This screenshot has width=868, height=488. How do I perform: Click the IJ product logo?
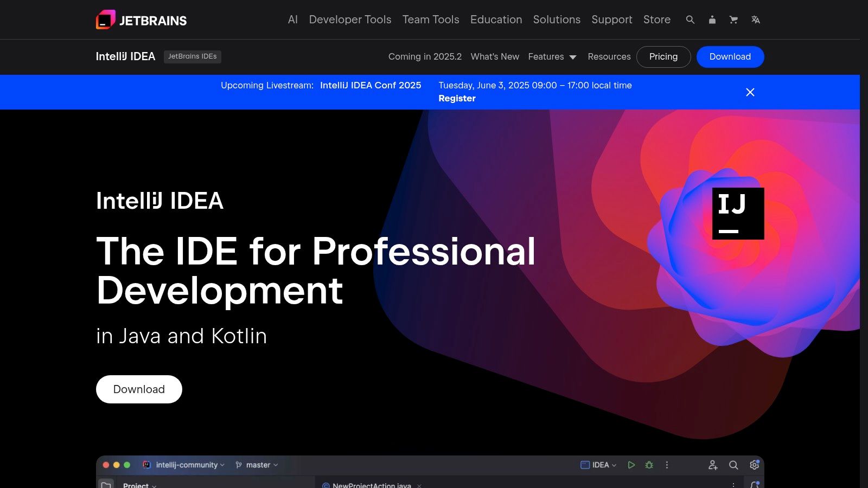(738, 214)
